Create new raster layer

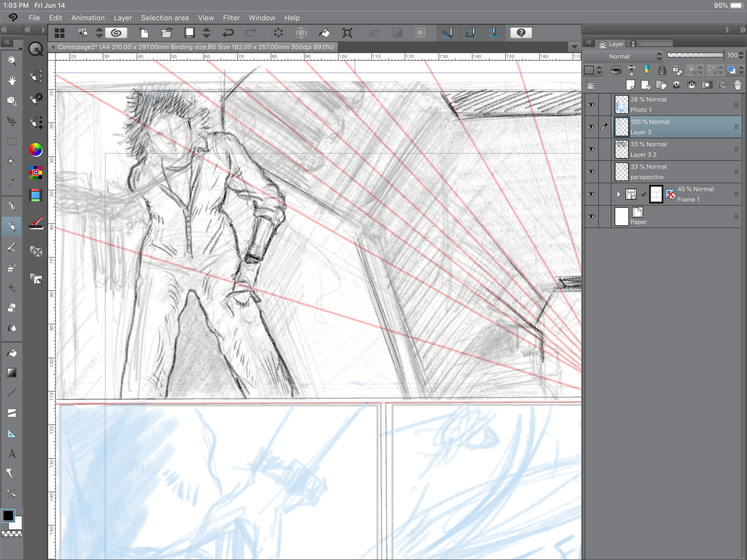coord(630,85)
